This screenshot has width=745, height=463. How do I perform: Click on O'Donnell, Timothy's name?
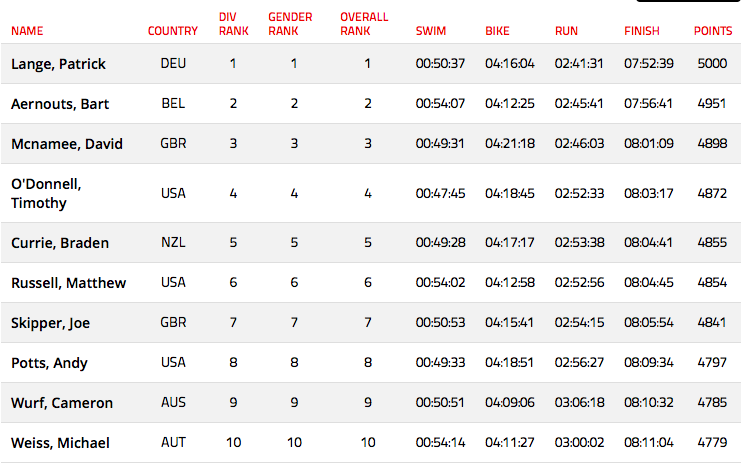click(x=46, y=193)
